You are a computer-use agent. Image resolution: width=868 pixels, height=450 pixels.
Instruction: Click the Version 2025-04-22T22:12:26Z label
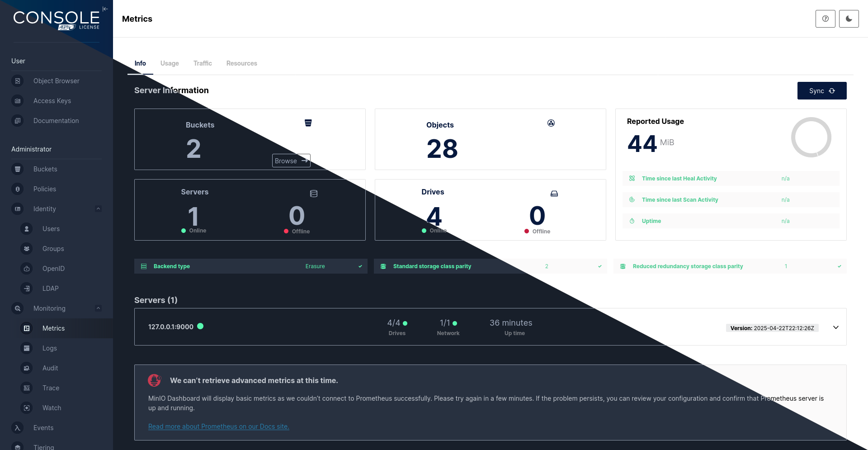click(772, 328)
